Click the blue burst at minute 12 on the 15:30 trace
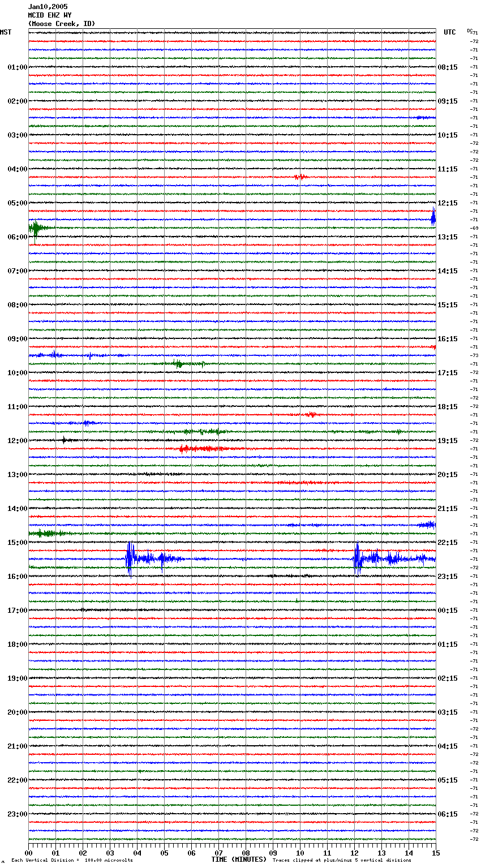Image resolution: width=481 pixels, height=868 pixels. pos(357,558)
